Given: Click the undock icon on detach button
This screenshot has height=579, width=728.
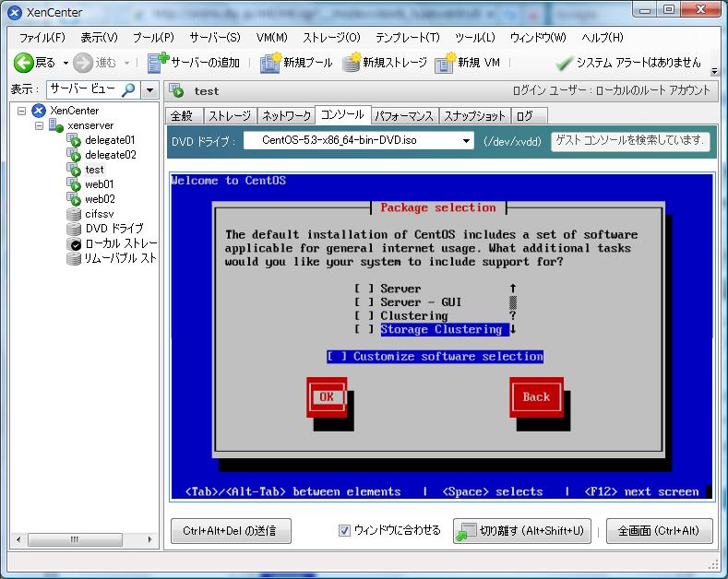Looking at the screenshot, I should 466,531.
